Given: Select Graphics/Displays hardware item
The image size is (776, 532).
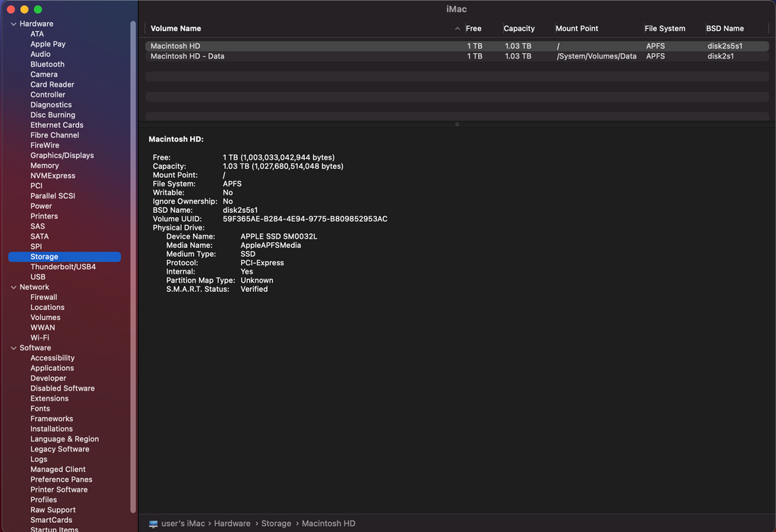Looking at the screenshot, I should point(62,155).
